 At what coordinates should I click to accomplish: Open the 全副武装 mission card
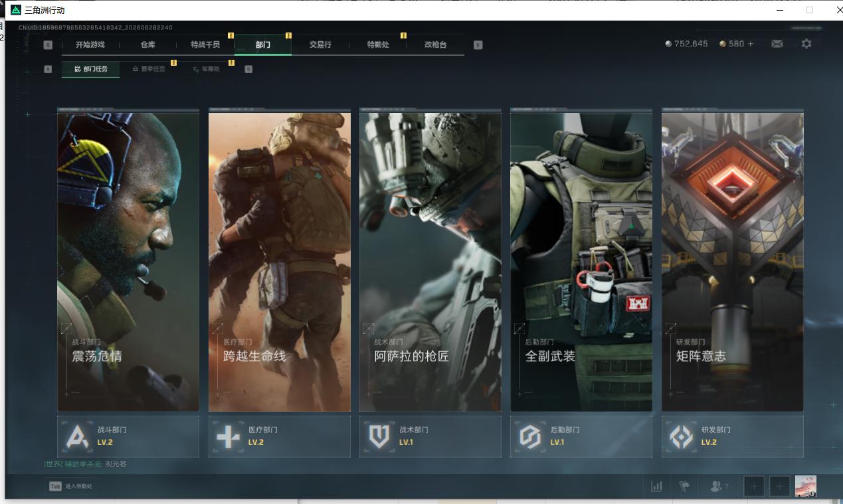(581, 260)
